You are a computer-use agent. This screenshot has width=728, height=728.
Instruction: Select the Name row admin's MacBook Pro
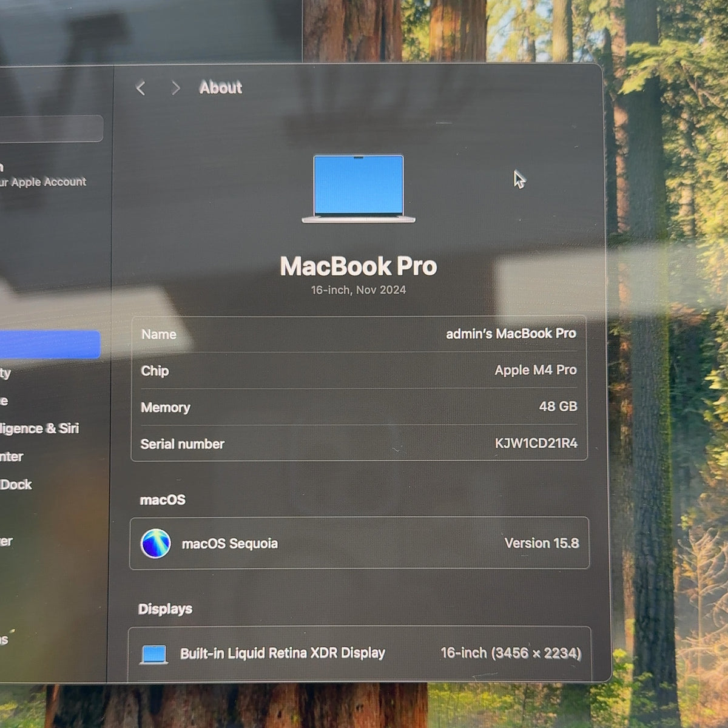(x=359, y=334)
